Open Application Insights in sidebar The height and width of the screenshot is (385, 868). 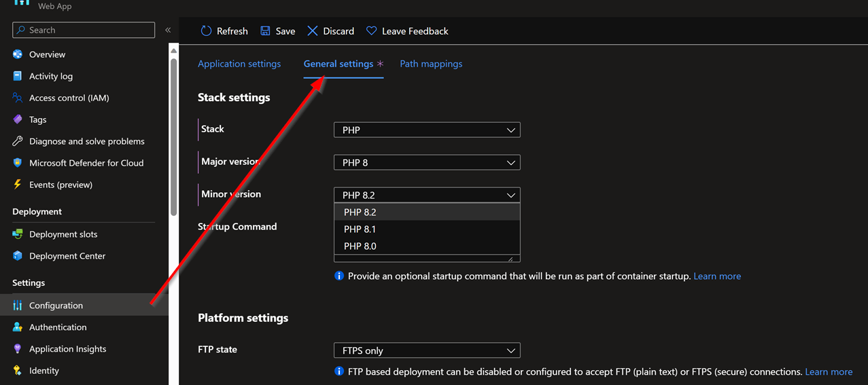68,349
